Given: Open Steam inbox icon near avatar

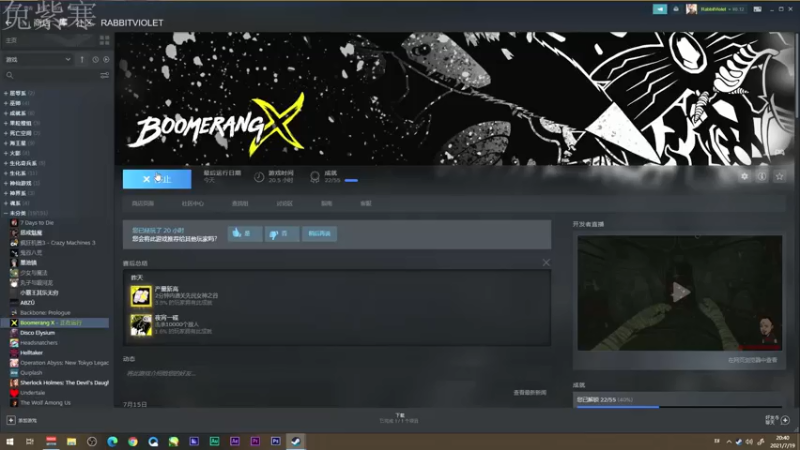Looking at the screenshot, I should (x=676, y=9).
